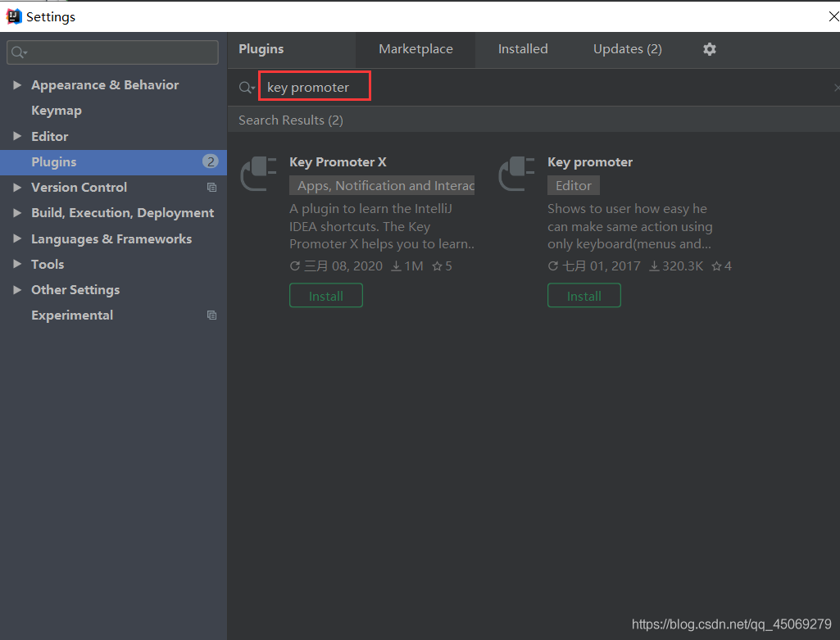Switch to the Marketplace tab
The image size is (840, 640).
point(415,49)
